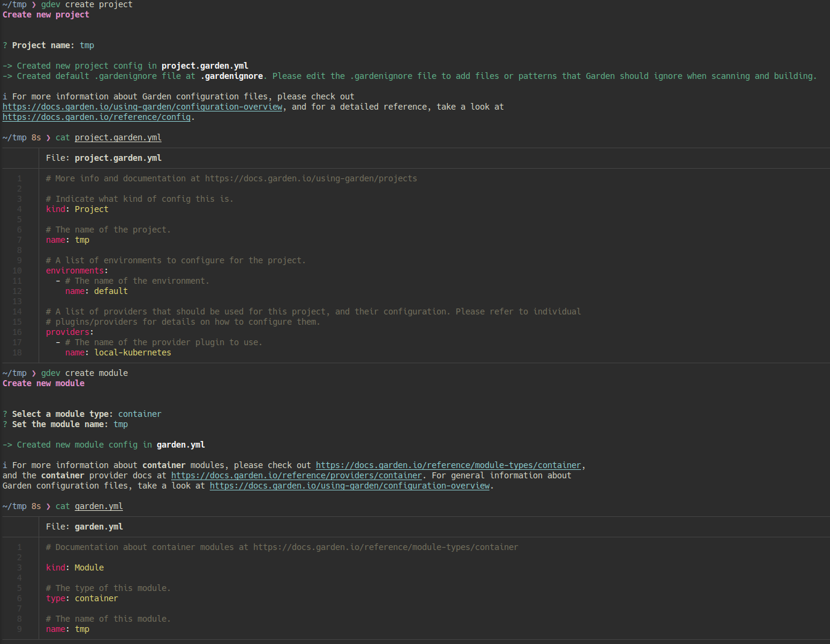Click 'kind: Module' line
This screenshot has height=644, width=830.
click(x=75, y=567)
